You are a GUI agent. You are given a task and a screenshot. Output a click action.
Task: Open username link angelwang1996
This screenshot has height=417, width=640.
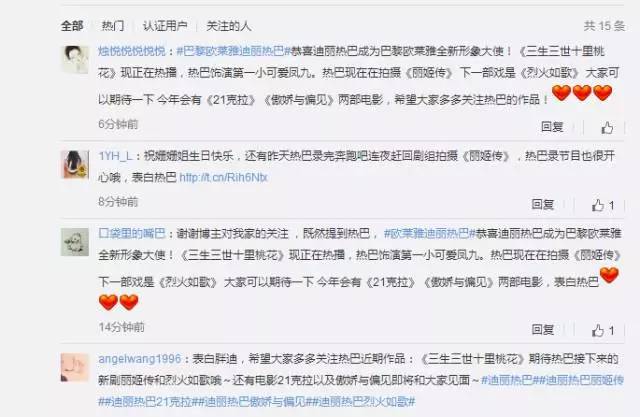(140, 359)
